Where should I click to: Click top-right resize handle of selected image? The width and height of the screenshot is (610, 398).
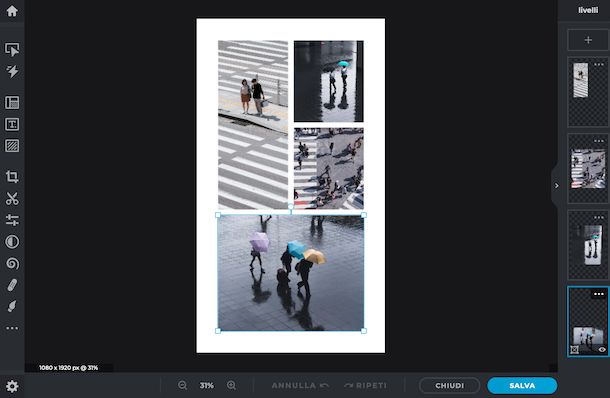(x=364, y=215)
